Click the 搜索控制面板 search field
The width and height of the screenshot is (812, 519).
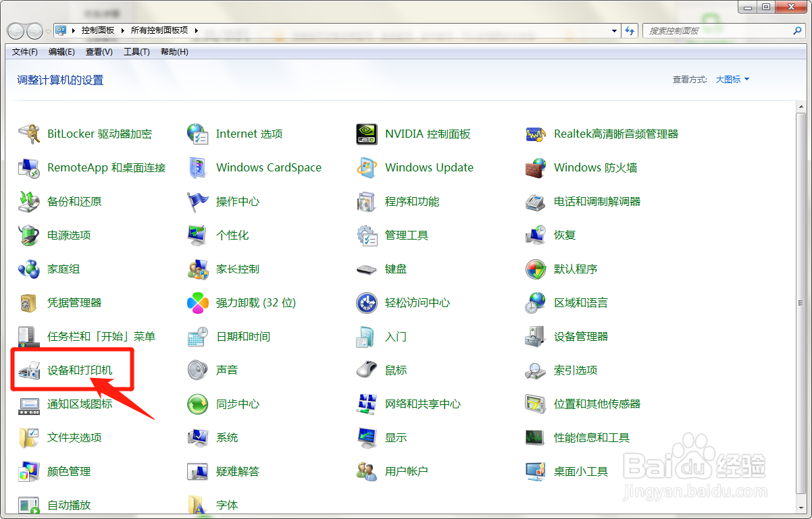click(717, 31)
